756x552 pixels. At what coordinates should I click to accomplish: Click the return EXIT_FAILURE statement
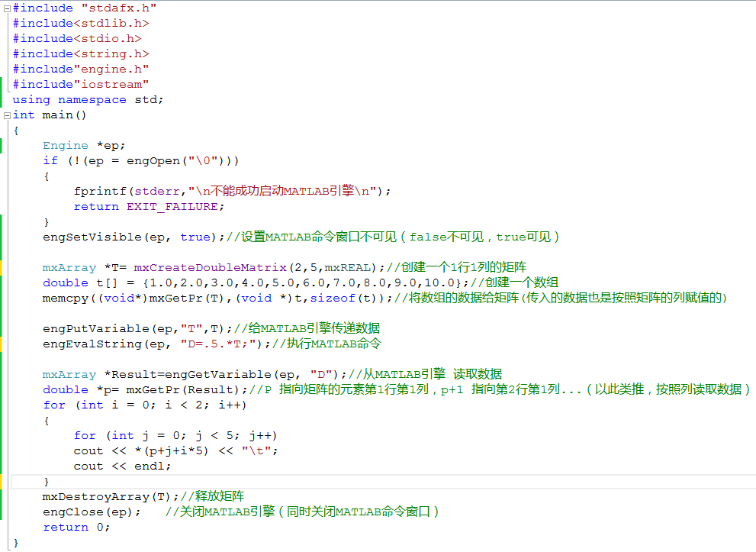click(x=149, y=207)
